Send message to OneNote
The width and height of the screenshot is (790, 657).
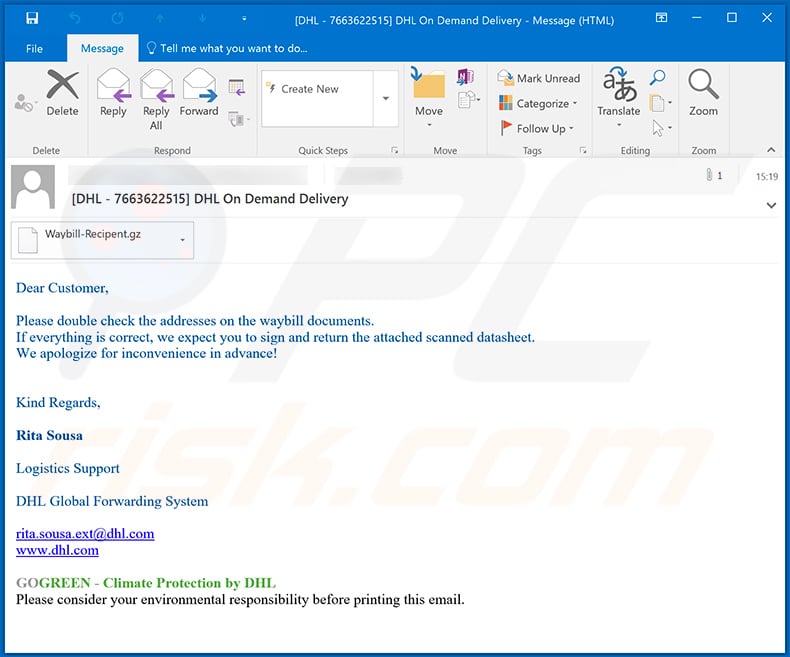(465, 77)
